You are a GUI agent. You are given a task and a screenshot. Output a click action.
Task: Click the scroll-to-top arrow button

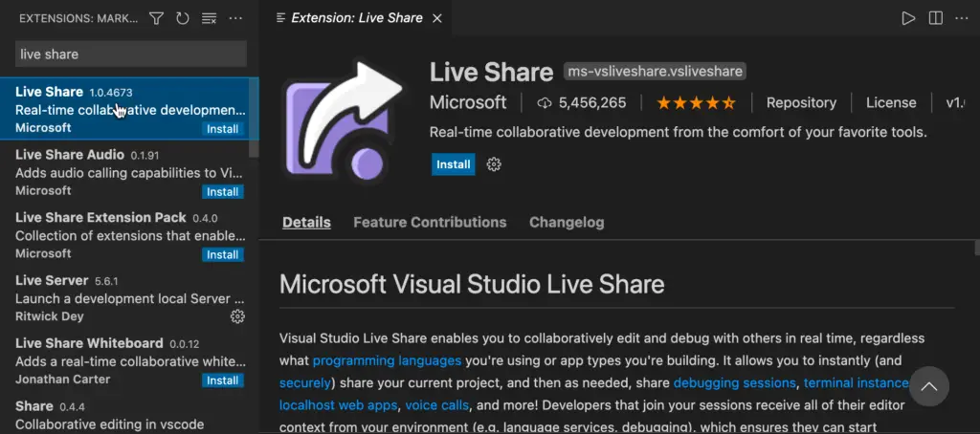[928, 386]
